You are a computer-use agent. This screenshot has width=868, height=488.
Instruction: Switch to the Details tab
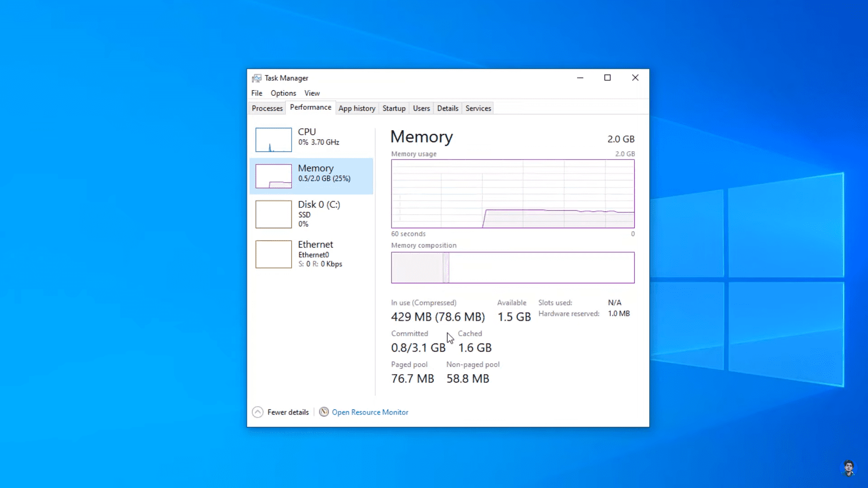(x=447, y=108)
